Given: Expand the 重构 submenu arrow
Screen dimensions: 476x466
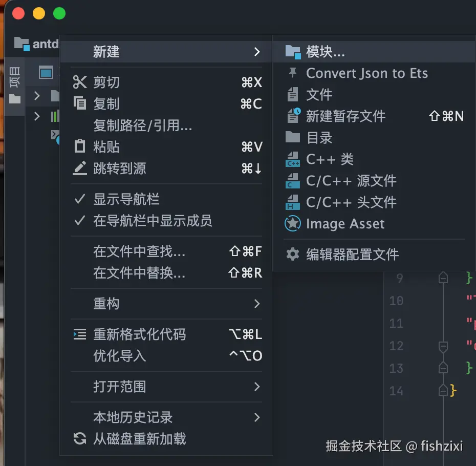Looking at the screenshot, I should [257, 304].
